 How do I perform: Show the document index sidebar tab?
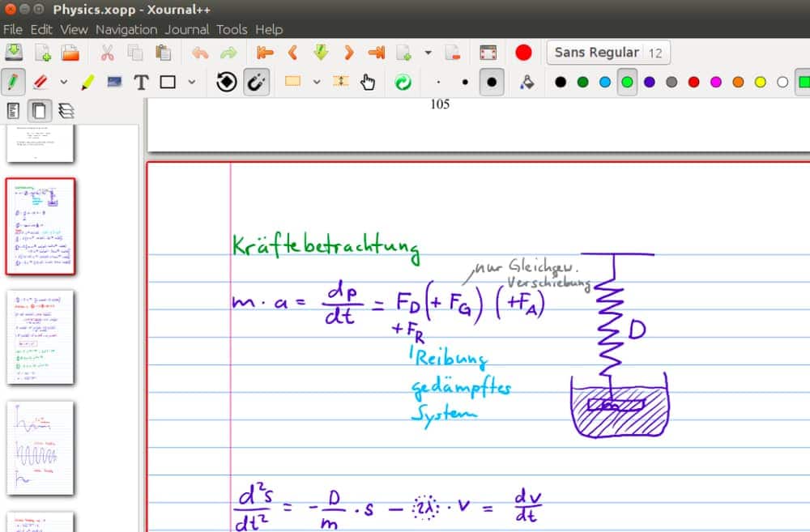pyautogui.click(x=13, y=111)
